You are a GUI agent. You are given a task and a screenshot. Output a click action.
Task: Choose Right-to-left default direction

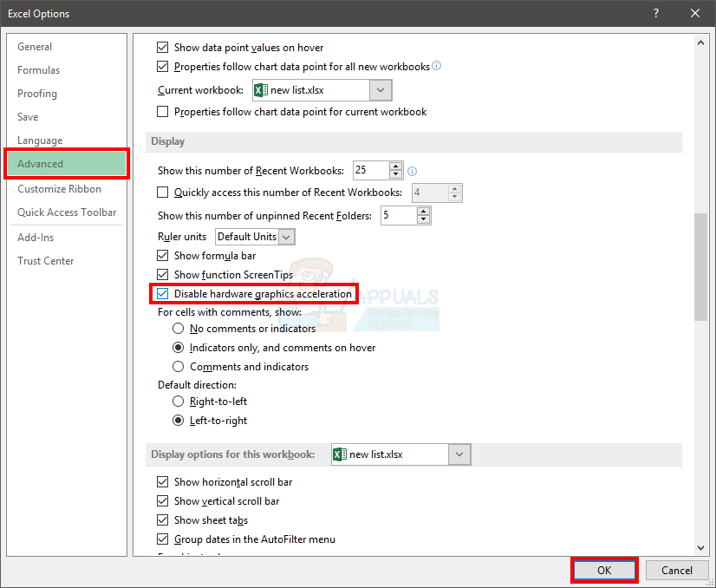pyautogui.click(x=178, y=402)
